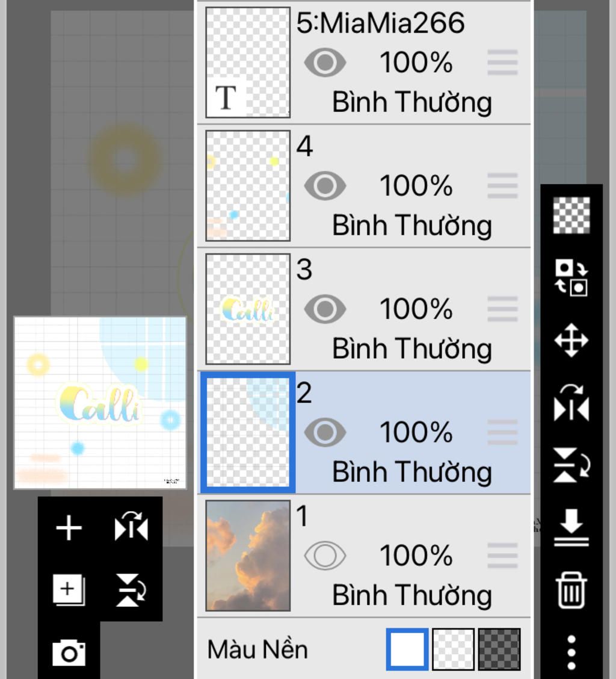616x679 pixels.
Task: Tap the plus icon to add a layer
Action: tap(69, 528)
